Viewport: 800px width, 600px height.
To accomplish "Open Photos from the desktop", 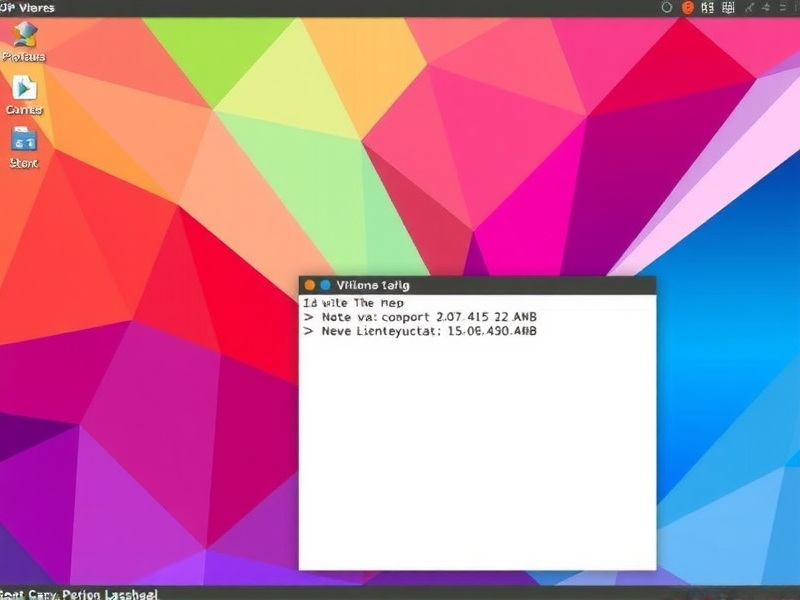I will point(22,40).
